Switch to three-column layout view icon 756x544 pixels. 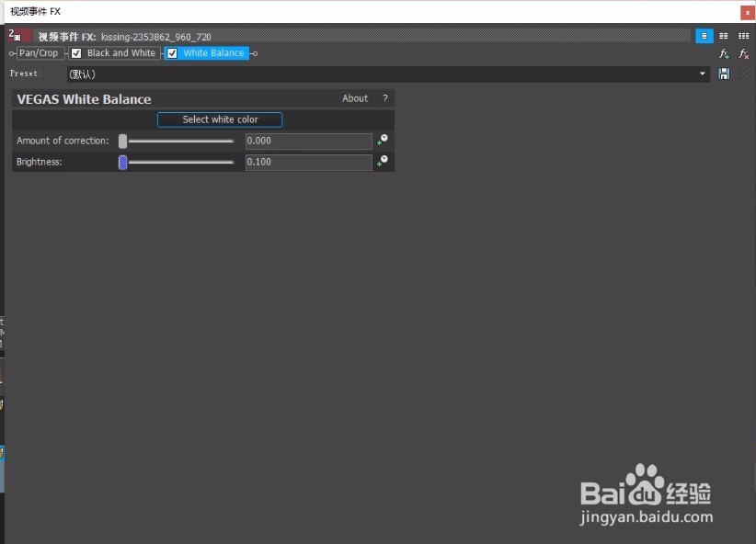743,36
